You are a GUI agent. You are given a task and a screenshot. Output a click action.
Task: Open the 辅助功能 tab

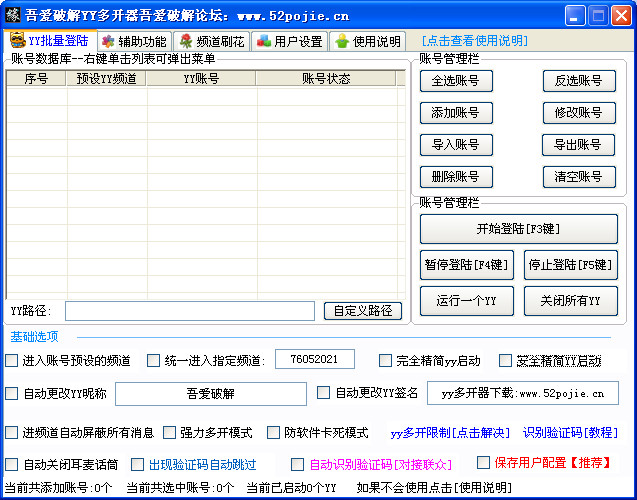(133, 41)
